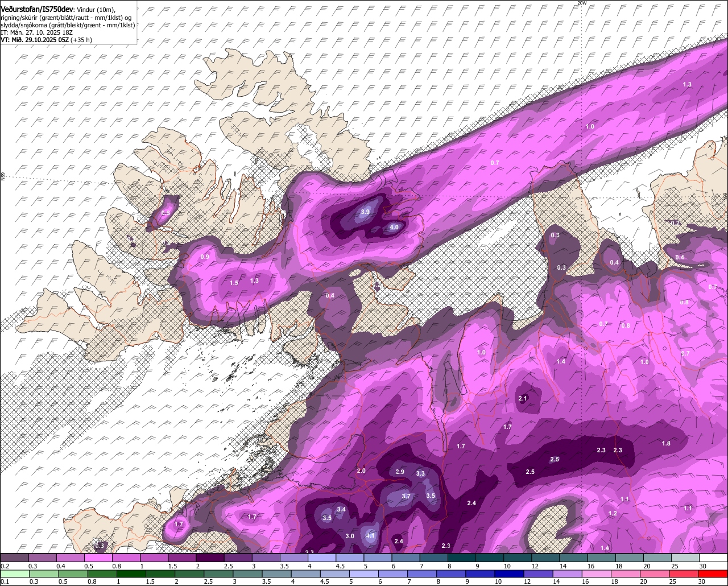Viewport: 728px width, 586px height.
Task: Click the 2.1 value label on the map
Action: tap(523, 398)
